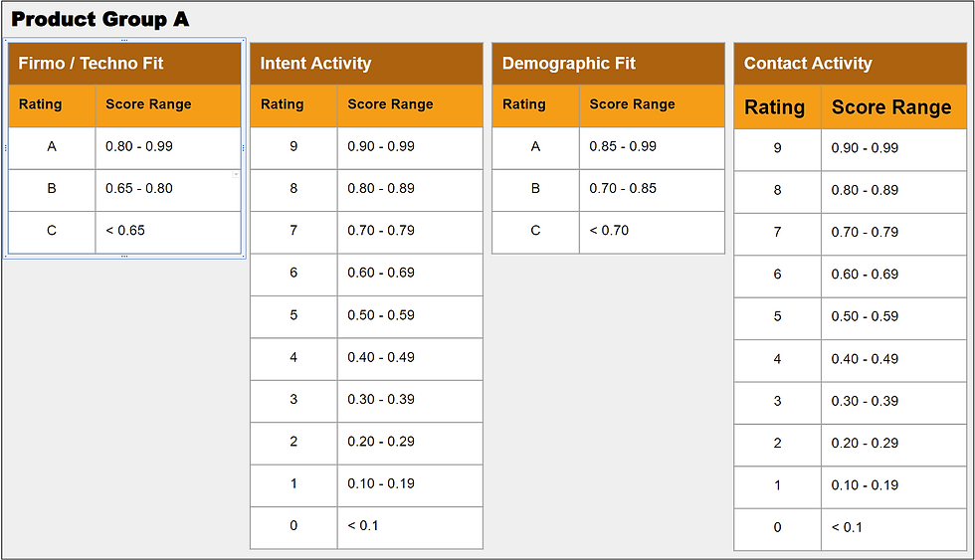975x560 pixels.
Task: Select Score Range column header in Demographic Fit
Action: point(653,105)
